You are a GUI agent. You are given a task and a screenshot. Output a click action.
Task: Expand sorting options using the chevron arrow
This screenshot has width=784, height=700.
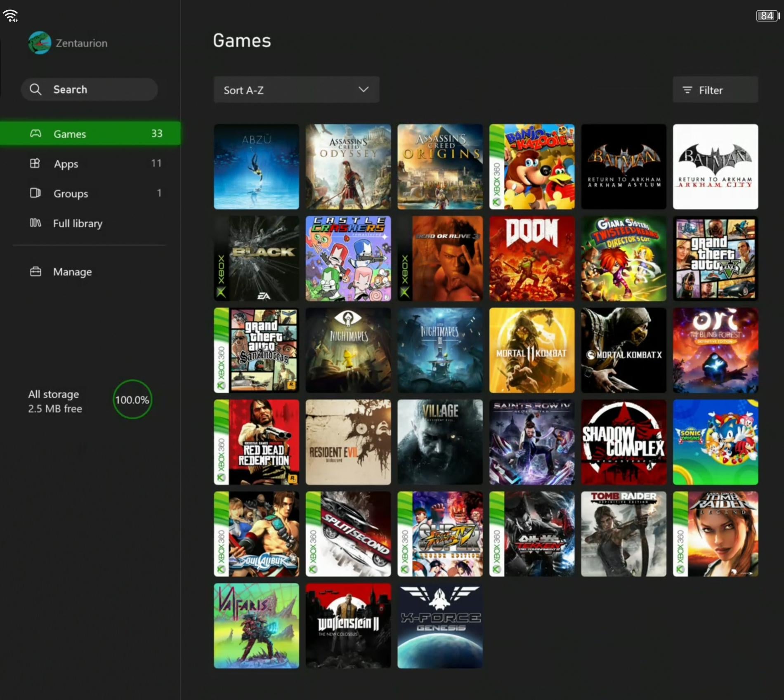tap(364, 90)
